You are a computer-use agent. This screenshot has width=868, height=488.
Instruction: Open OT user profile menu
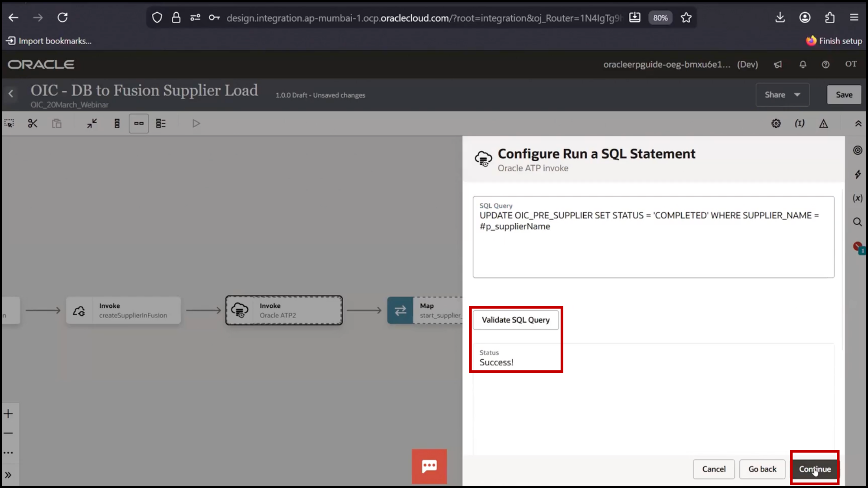pyautogui.click(x=851, y=64)
